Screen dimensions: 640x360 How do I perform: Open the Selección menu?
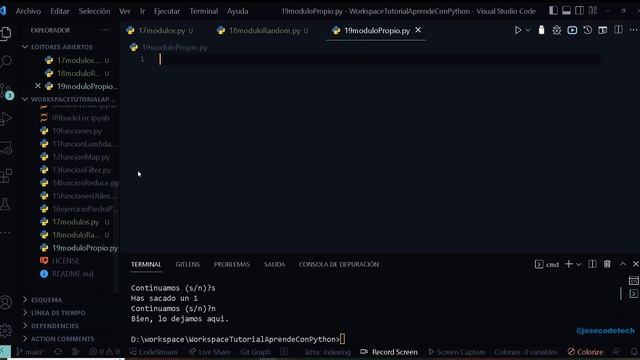94,11
